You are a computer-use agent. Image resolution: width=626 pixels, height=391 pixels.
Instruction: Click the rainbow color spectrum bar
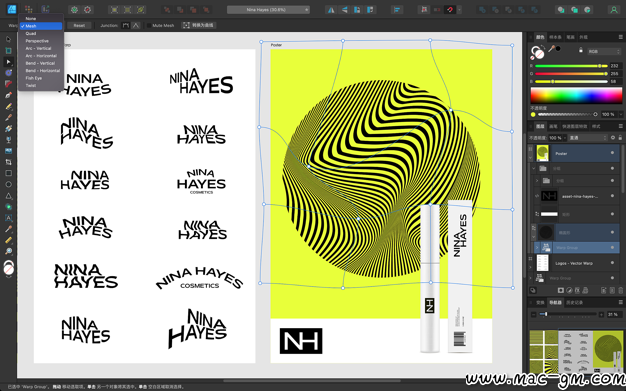click(x=576, y=95)
